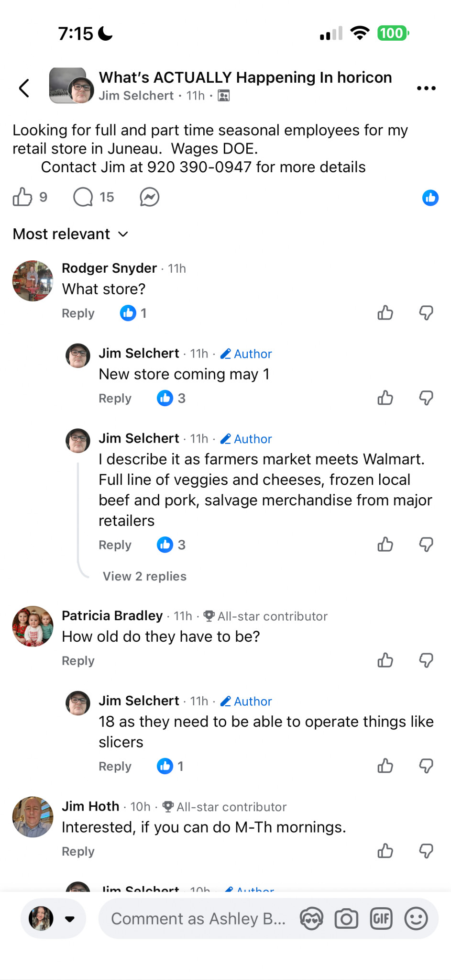Reply to Jim Hoth's comment
This screenshot has width=451, height=980.
[x=78, y=852]
